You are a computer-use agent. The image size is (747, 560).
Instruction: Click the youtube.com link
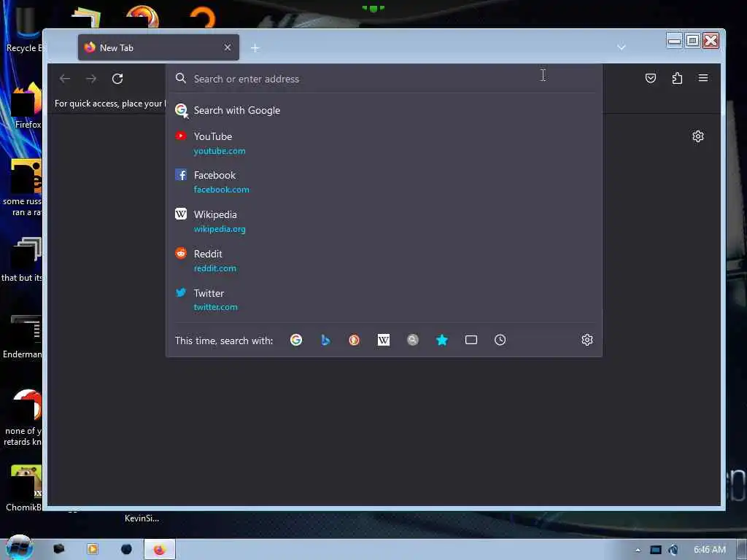click(x=220, y=151)
